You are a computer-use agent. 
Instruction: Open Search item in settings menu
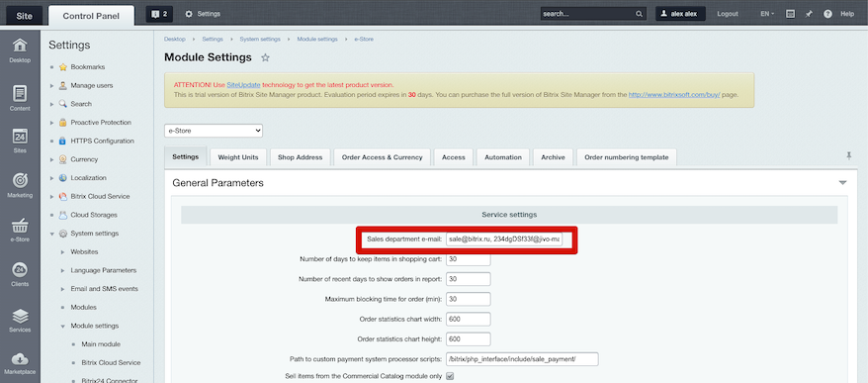pyautogui.click(x=81, y=104)
